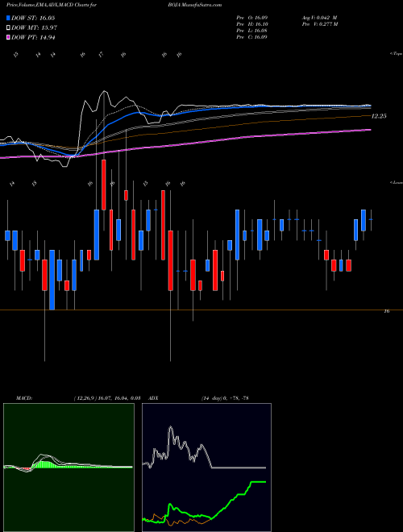Click the 'Pre O: 16.09' open value
The width and height of the screenshot is (403, 532).
[x=251, y=18]
